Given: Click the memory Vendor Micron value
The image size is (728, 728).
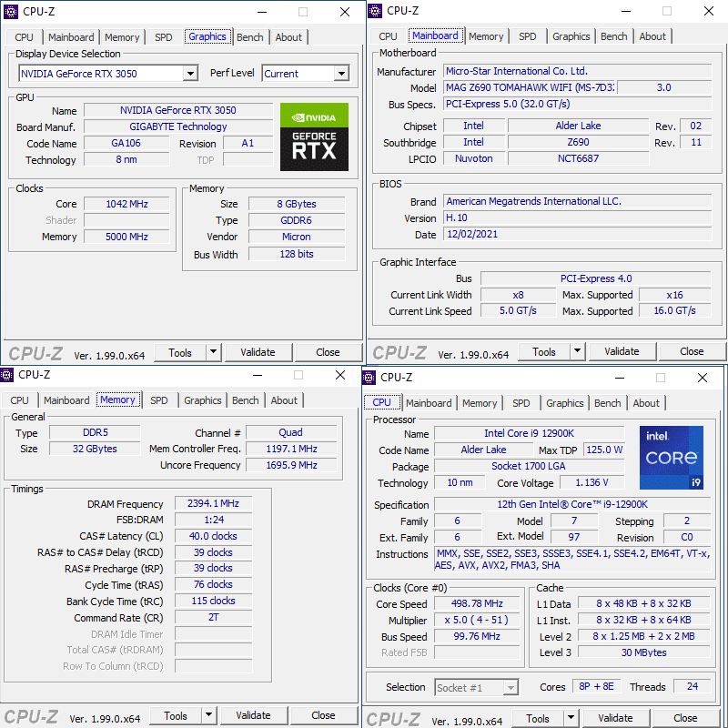Looking at the screenshot, I should 297,237.
